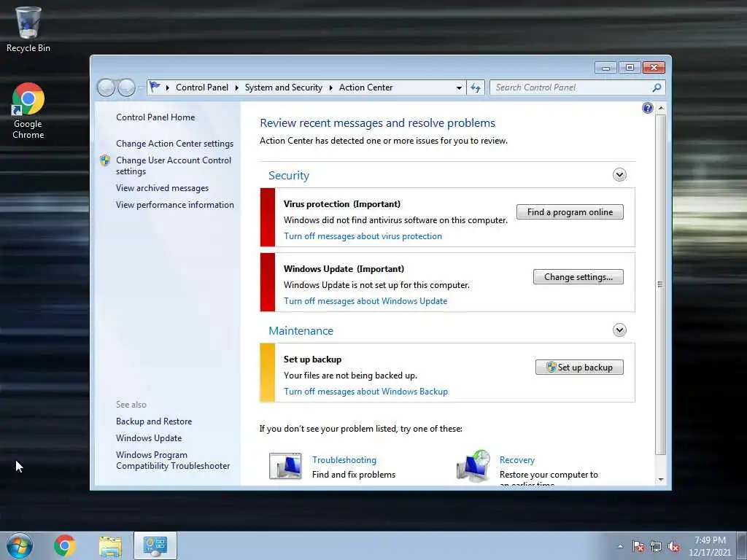Viewport: 747px width, 560px height.
Task: Turn off messages about virus protection
Action: pos(363,236)
